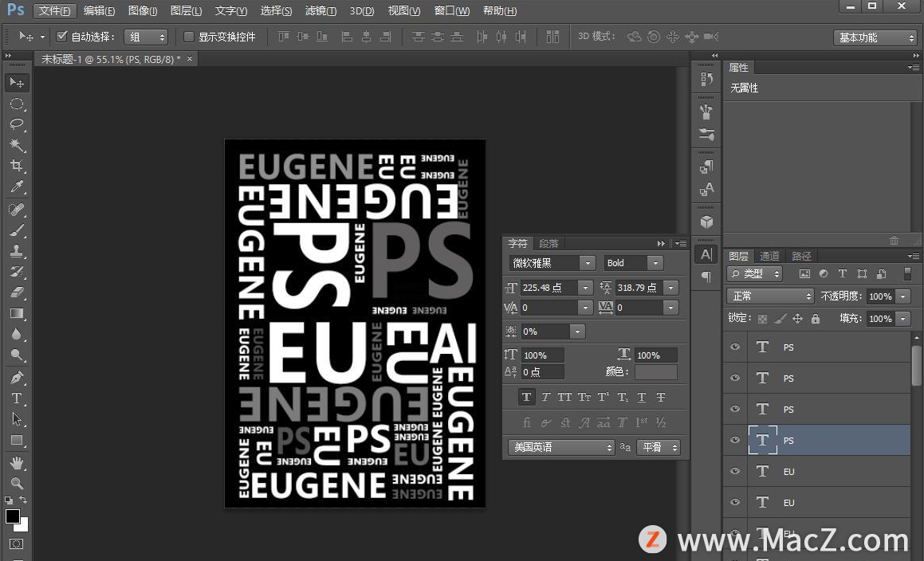Activate the Horizontal Type tool
The image size is (924, 561).
(x=17, y=398)
